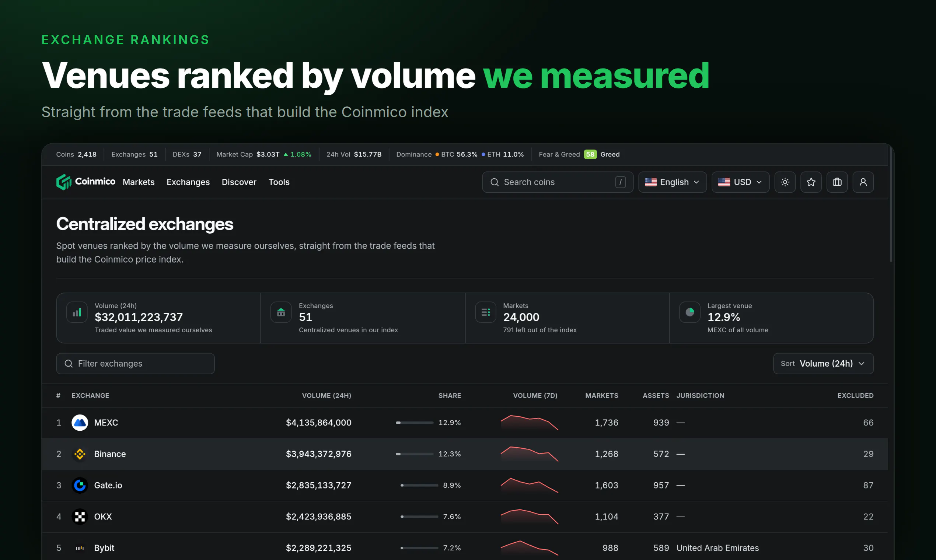Click the Markets stat card list icon

(x=486, y=312)
